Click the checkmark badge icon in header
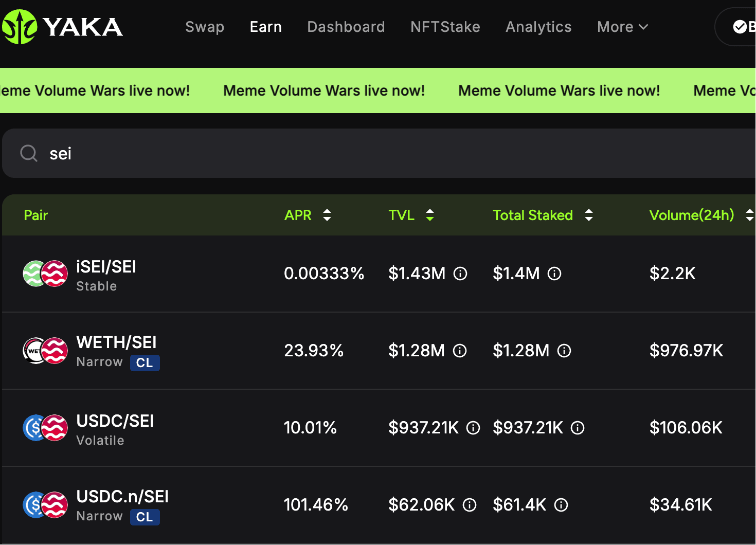756x545 pixels. [740, 27]
